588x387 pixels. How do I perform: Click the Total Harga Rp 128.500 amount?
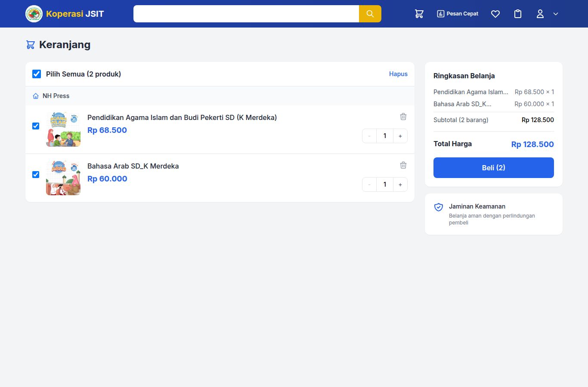(x=532, y=144)
